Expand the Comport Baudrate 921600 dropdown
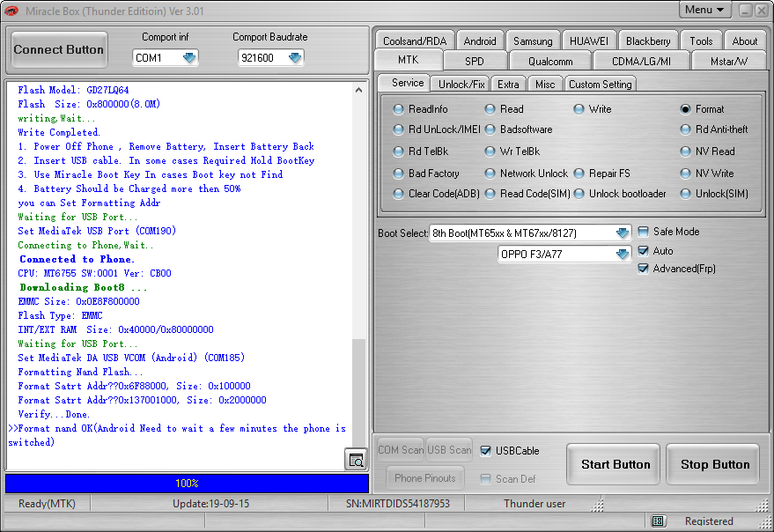The image size is (774, 532). [x=295, y=58]
